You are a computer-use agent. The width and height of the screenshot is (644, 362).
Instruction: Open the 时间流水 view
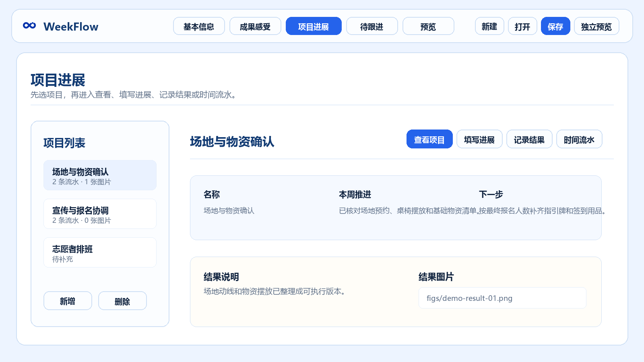point(579,139)
